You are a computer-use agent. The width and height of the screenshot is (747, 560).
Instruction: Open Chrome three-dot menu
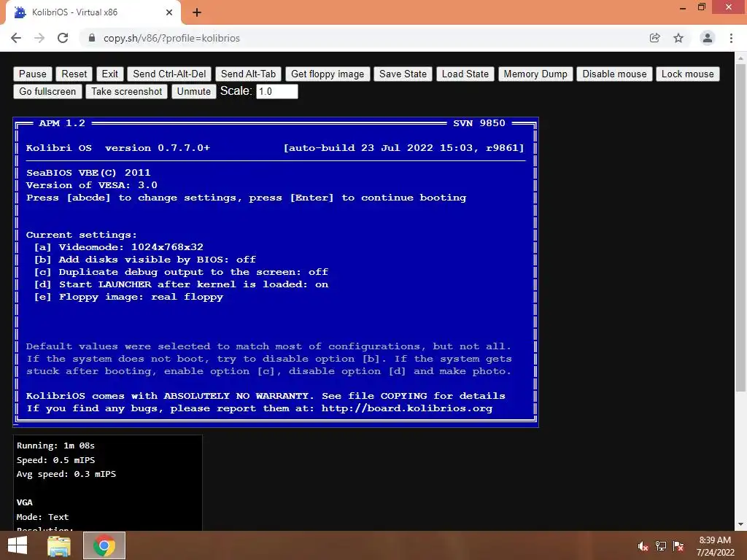[731, 38]
